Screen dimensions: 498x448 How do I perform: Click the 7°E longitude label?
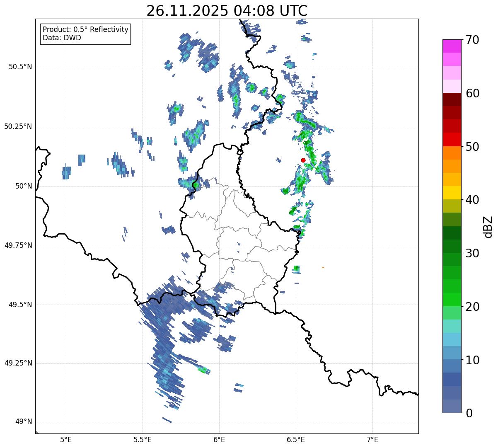(372, 440)
